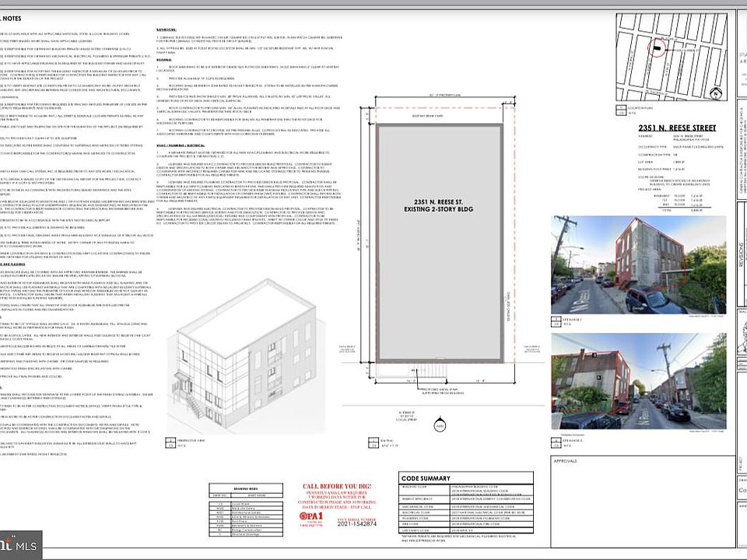This screenshot has height=560, width=747.
Task: Select the serial number 2021-1542874
Action: click(357, 523)
